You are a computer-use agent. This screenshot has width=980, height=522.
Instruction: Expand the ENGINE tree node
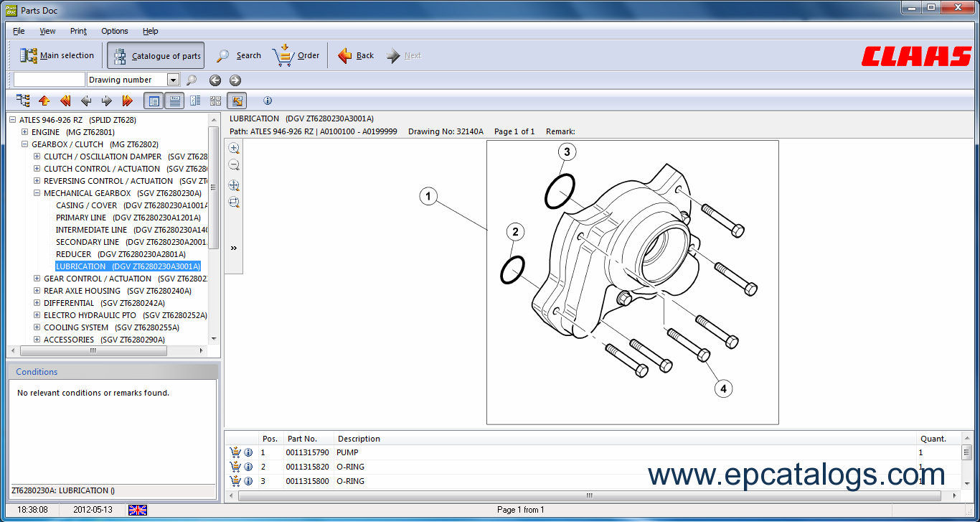[x=25, y=132]
